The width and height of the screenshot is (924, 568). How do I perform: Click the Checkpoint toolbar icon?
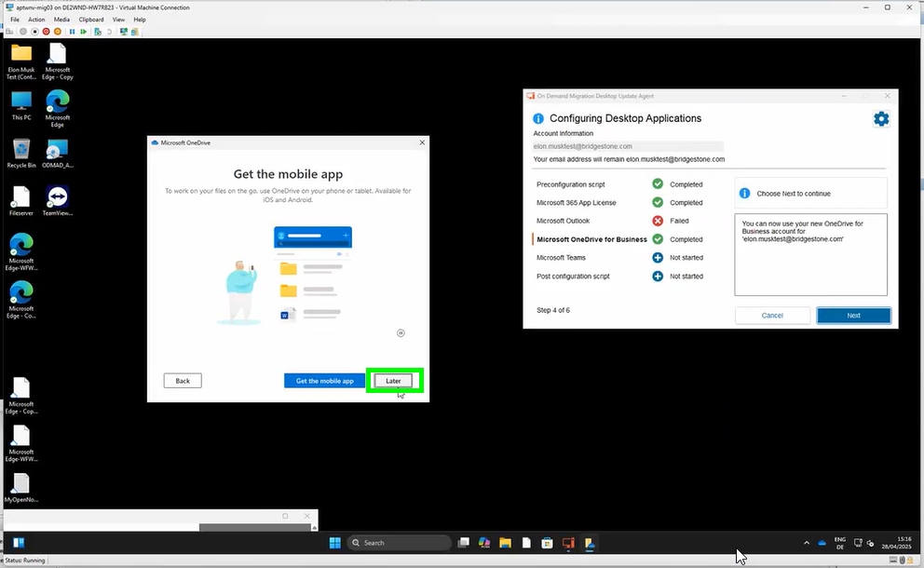pos(98,32)
